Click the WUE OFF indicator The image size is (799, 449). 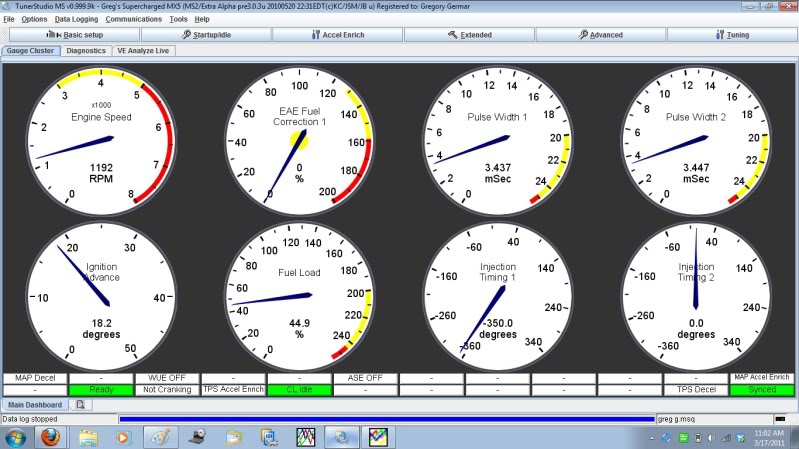tap(167, 378)
